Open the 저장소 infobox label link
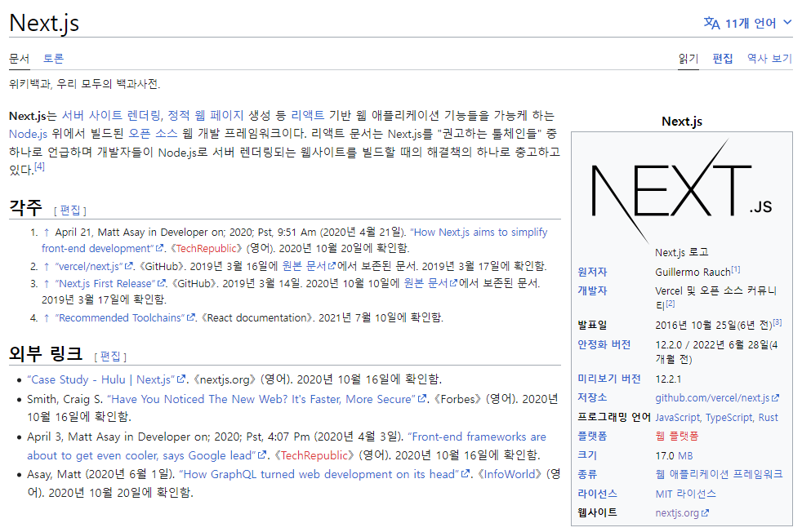Viewport: 802px width, 532px height. click(x=592, y=397)
